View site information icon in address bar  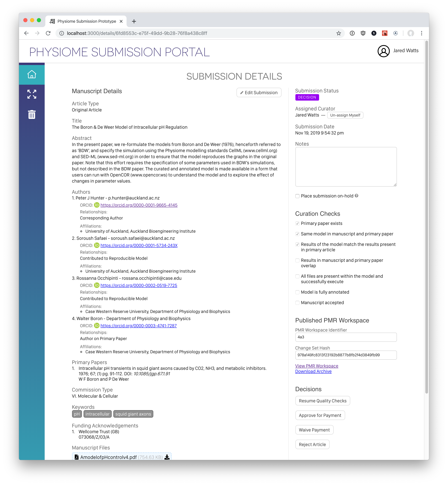(x=62, y=33)
